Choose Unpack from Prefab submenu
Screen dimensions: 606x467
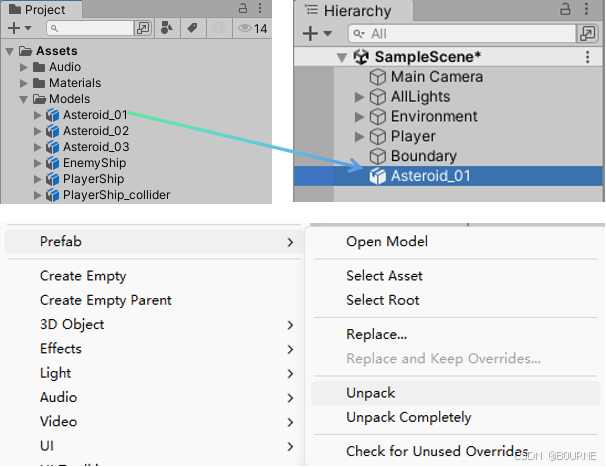455,393
